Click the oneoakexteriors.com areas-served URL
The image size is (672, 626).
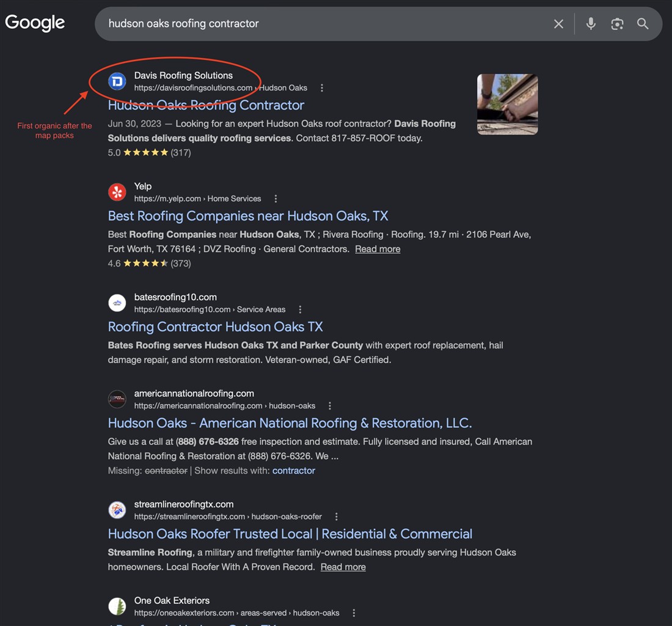tap(236, 613)
